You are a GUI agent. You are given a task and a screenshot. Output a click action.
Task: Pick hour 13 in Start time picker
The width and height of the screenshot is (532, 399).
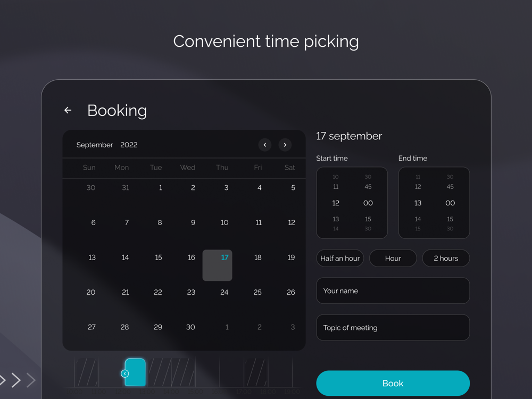click(x=336, y=219)
